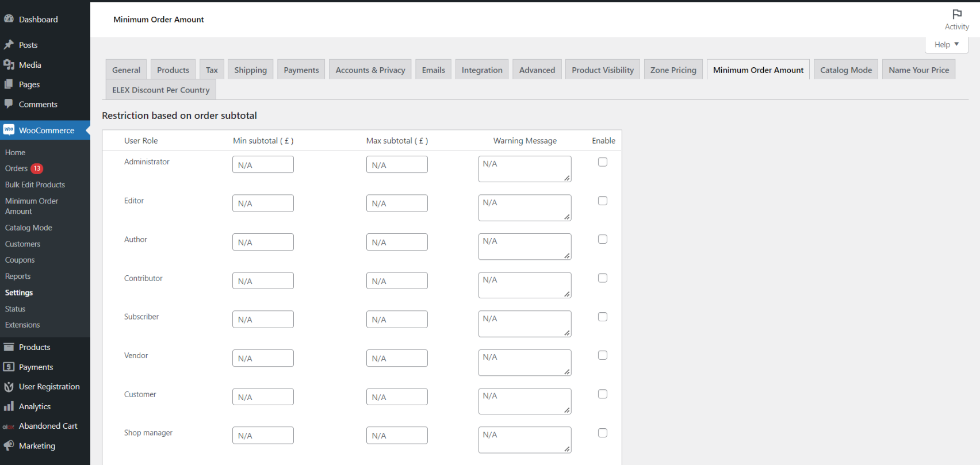The height and width of the screenshot is (465, 980).
Task: Open the Orders submenu link
Action: point(16,168)
